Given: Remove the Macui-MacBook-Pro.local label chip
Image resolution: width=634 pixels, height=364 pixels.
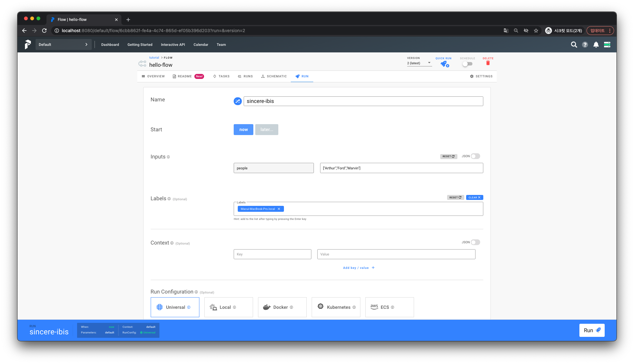Looking at the screenshot, I should point(279,209).
